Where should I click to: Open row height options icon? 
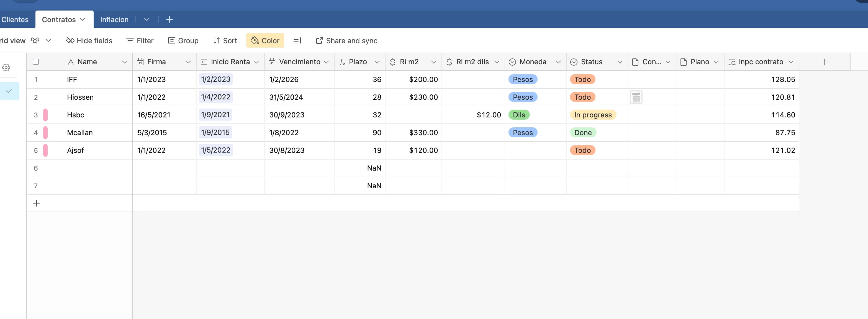point(297,40)
